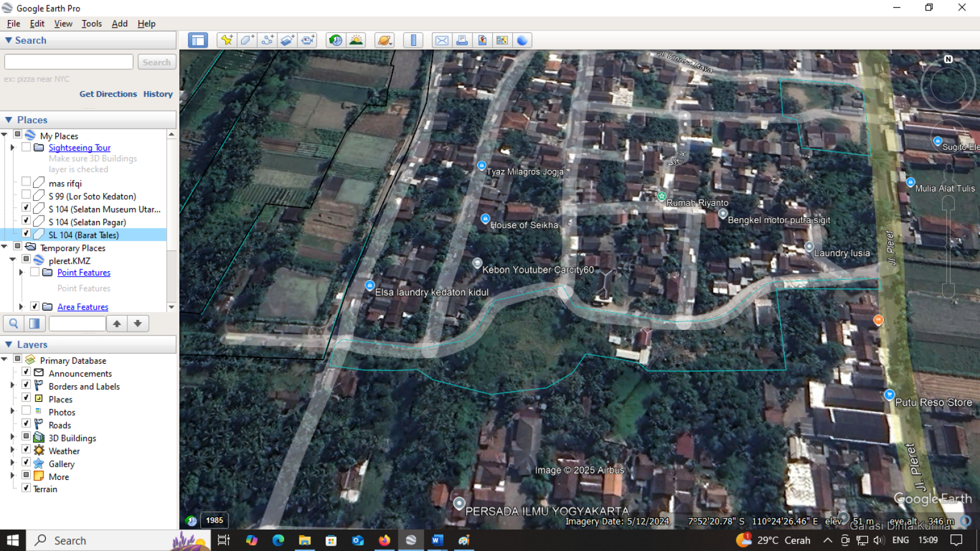Image resolution: width=980 pixels, height=551 pixels.
Task: Expand the 3D Buildings layer
Action: [x=12, y=437]
